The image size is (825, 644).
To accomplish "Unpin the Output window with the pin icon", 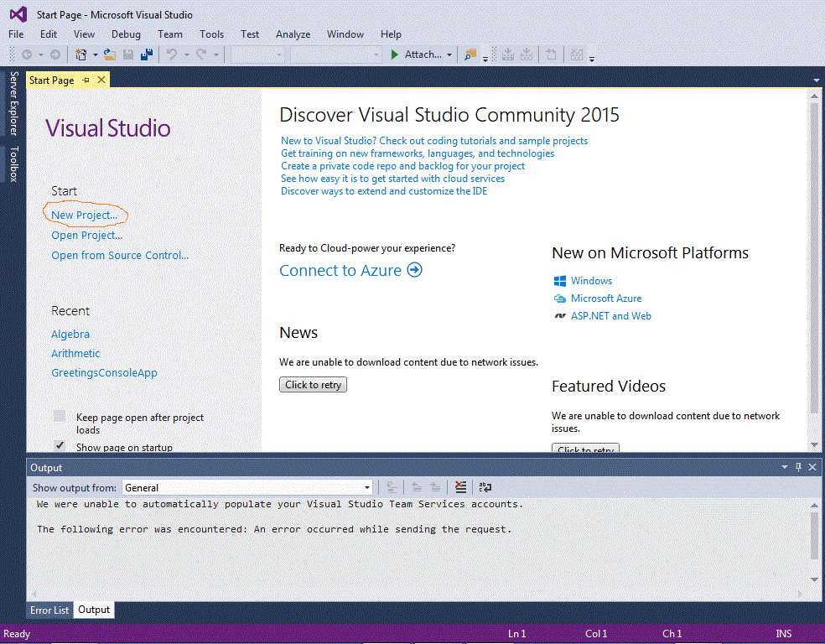I will 797,467.
